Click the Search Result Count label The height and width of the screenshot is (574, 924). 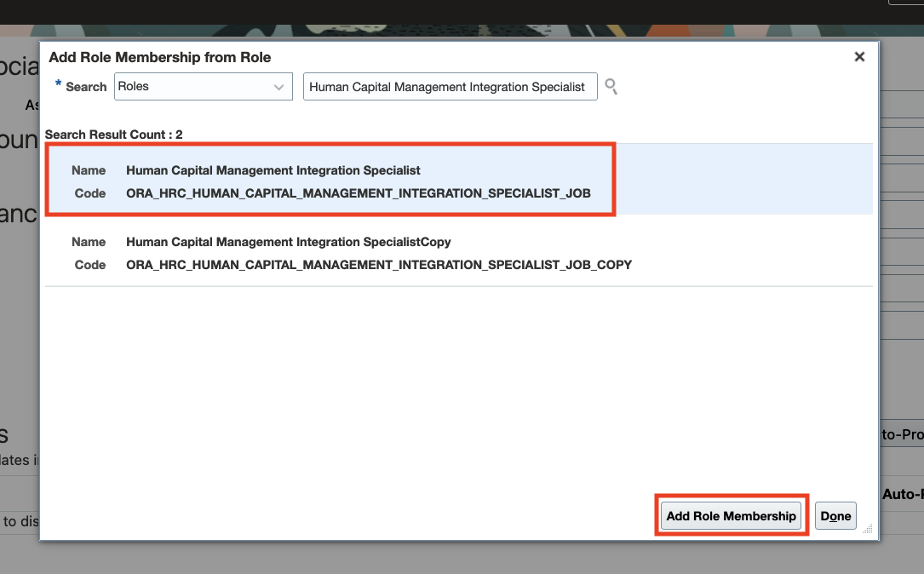(x=114, y=135)
